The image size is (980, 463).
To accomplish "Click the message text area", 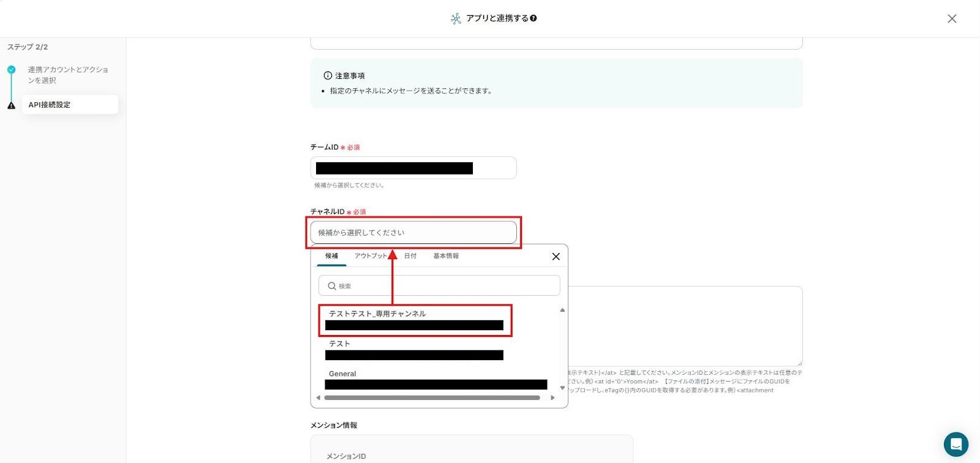I will click(x=685, y=326).
